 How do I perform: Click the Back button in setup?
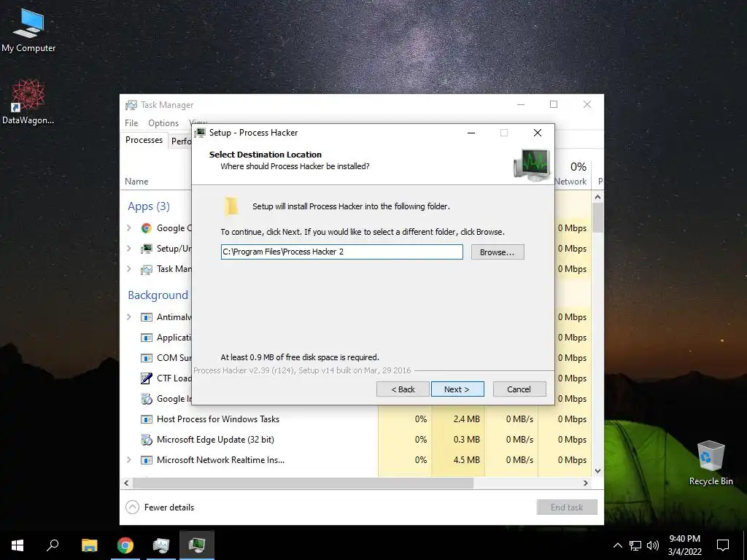click(403, 389)
